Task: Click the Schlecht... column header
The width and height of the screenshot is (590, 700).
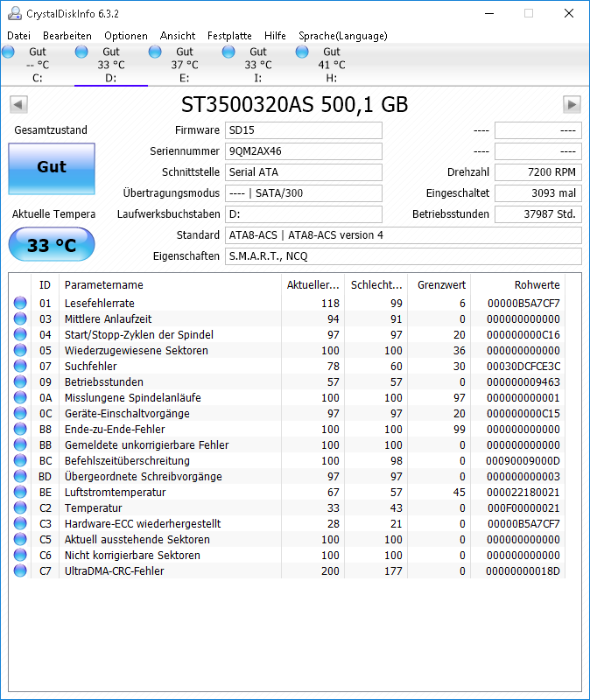Action: 376,285
